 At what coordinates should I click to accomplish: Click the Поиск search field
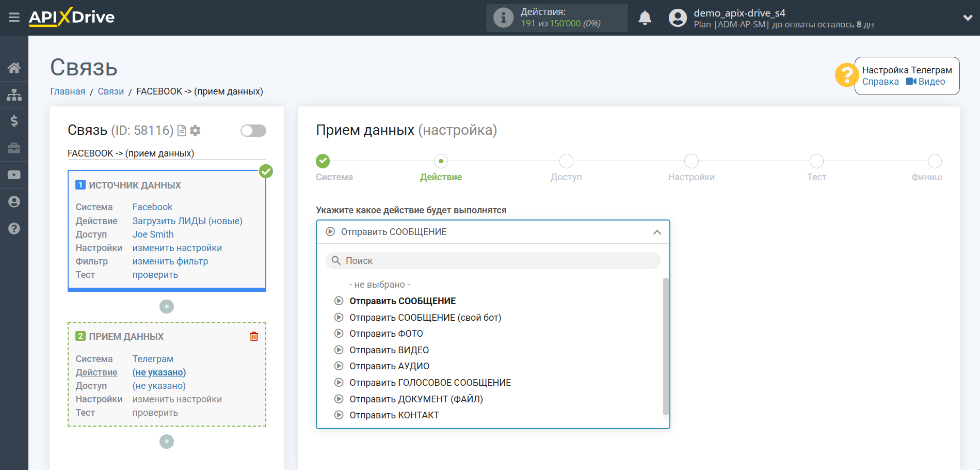click(493, 261)
